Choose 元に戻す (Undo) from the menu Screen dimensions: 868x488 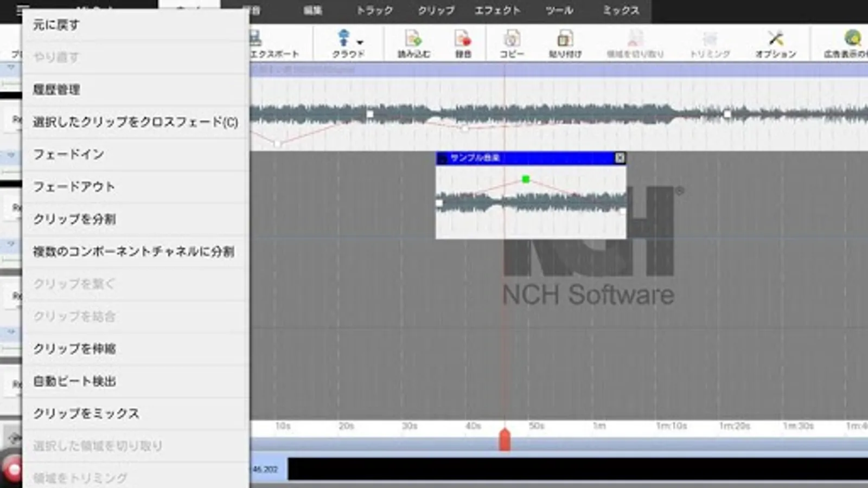point(136,24)
